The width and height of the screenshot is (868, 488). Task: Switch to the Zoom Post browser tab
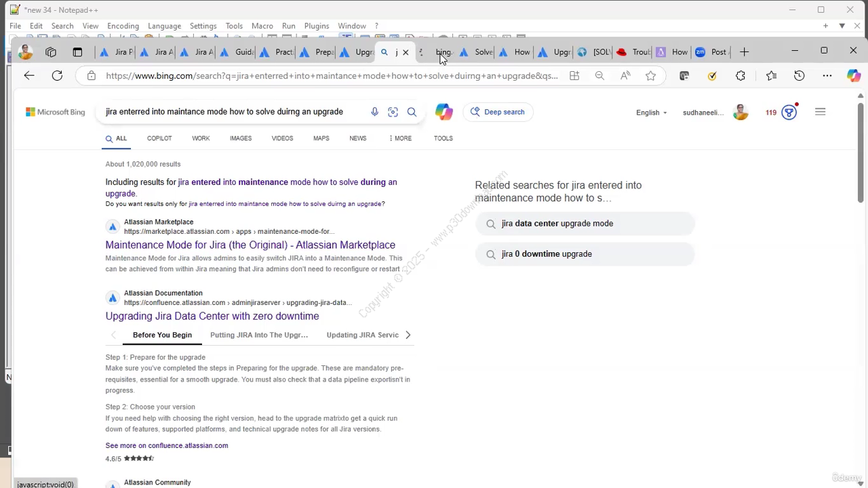coord(712,52)
